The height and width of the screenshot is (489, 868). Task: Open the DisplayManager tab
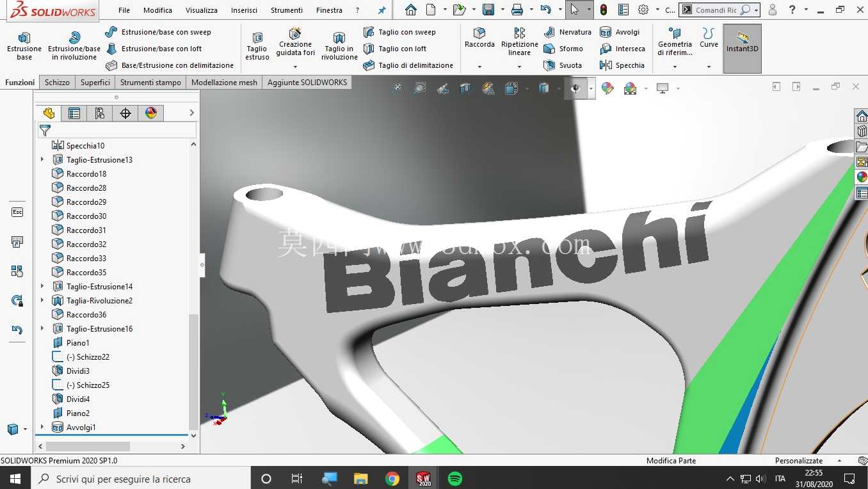click(151, 113)
